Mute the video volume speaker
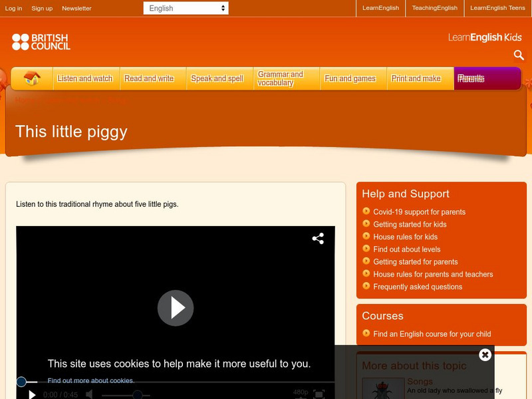This screenshot has width=532, height=399. point(89,394)
